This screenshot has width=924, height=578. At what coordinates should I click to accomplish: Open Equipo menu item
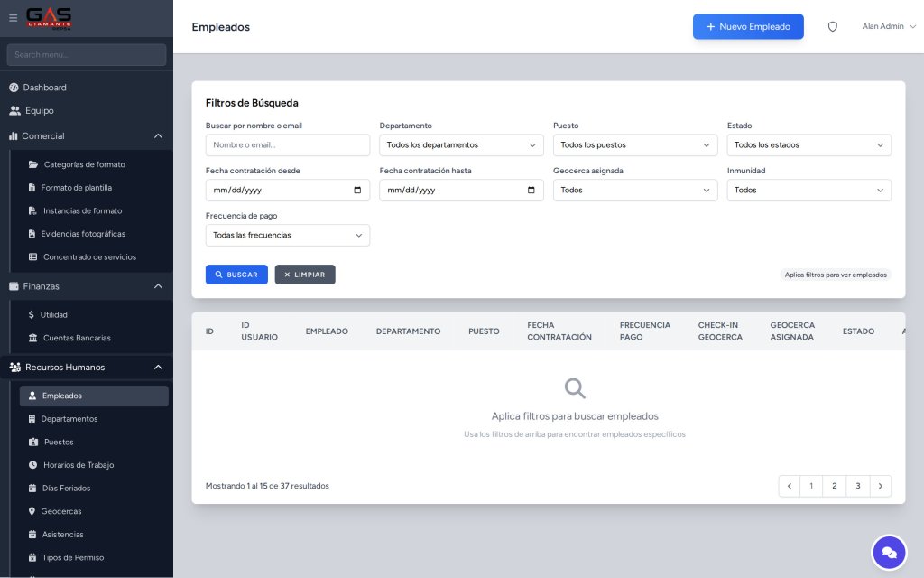(87, 110)
